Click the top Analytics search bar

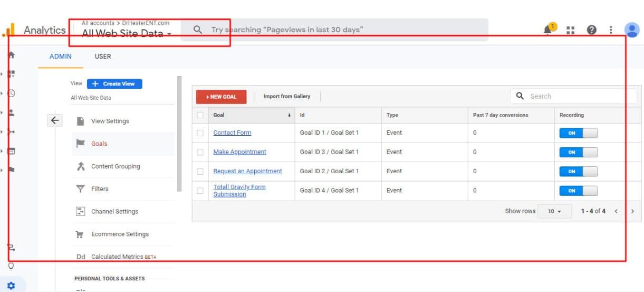click(x=334, y=30)
